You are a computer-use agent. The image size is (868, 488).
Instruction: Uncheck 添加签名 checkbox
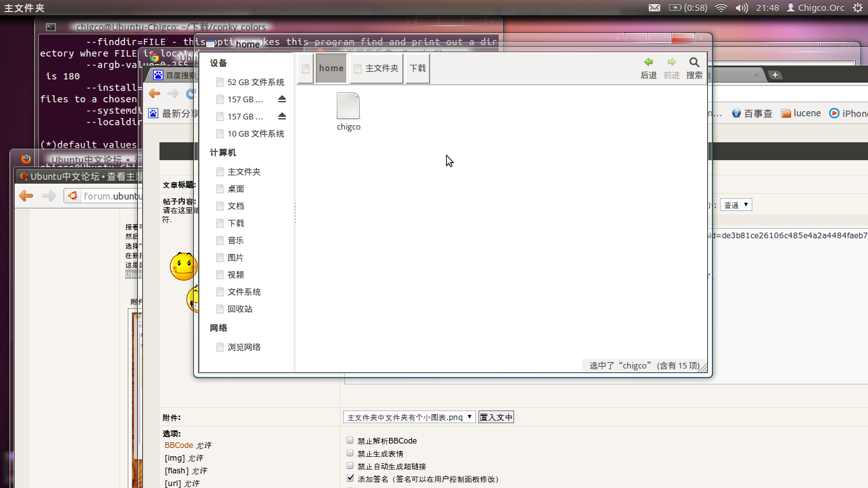(x=350, y=478)
